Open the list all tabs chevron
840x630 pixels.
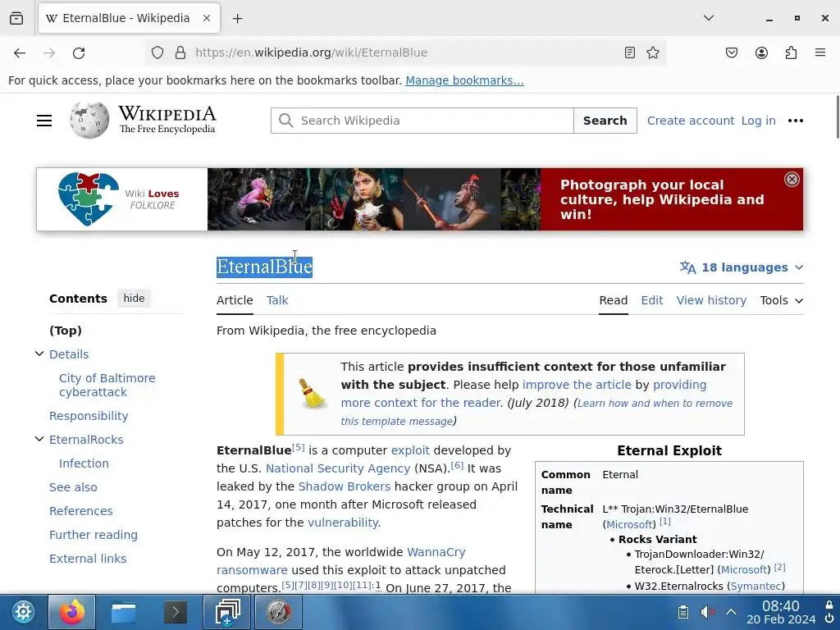[709, 18]
